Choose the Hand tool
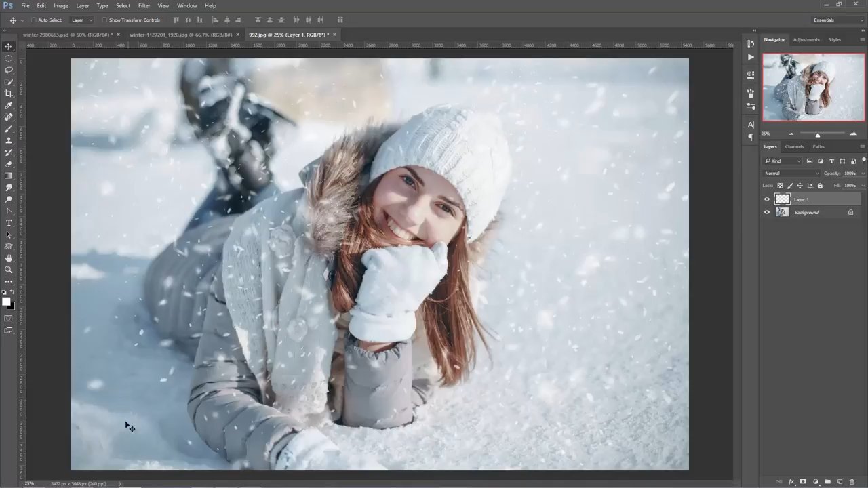This screenshot has height=488, width=868. click(9, 258)
